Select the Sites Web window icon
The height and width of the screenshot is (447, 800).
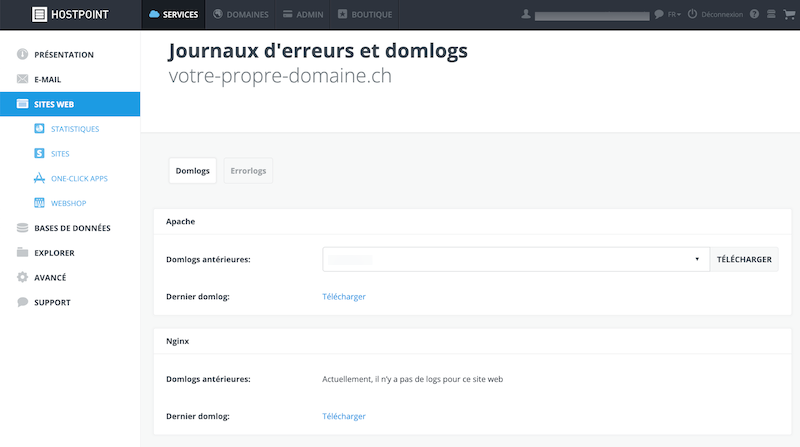pyautogui.click(x=22, y=104)
